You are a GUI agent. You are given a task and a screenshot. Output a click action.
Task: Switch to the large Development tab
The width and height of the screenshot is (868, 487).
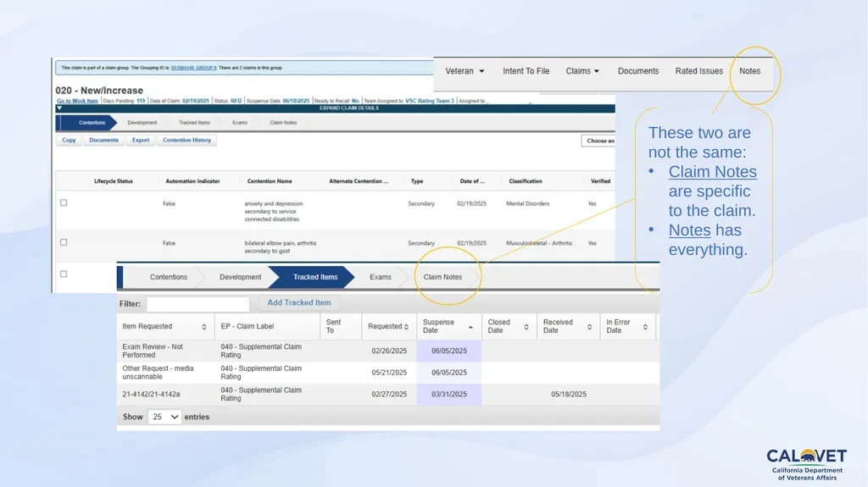[240, 277]
